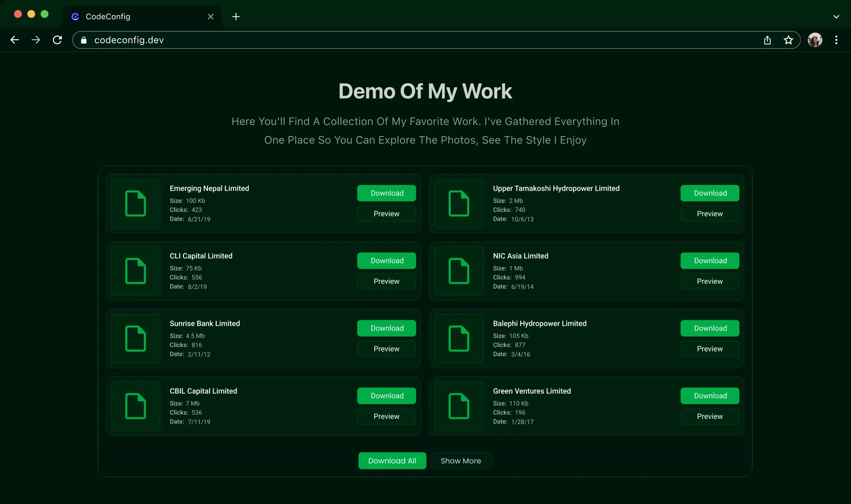Screen dimensions: 851x504
Task: Open a new tab with the plus button
Action: pyautogui.click(x=236, y=17)
